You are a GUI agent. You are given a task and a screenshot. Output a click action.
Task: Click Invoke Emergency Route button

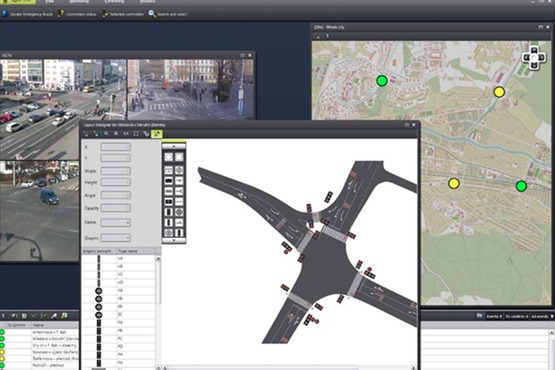pos(28,14)
